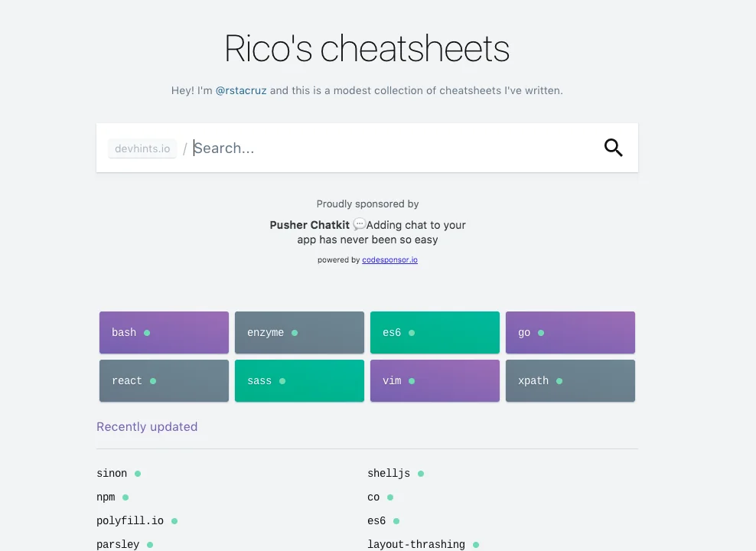The image size is (756, 551).
Task: Click the chat bubble emoji beside Pusher Chatkit
Action: click(359, 224)
